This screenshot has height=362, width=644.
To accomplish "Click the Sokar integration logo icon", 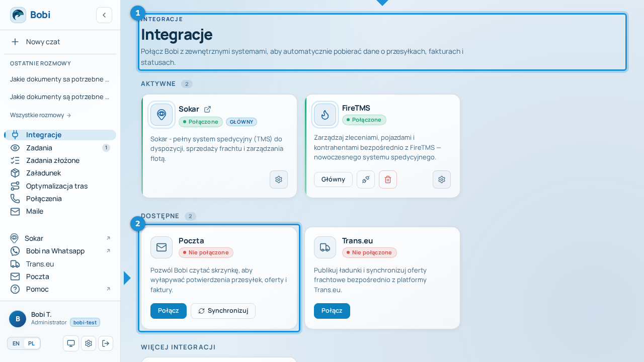I will point(162,115).
